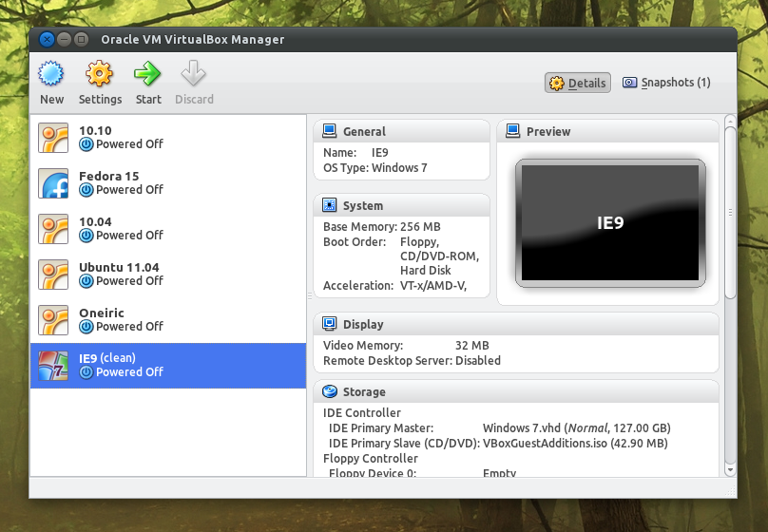Click the 'IDE Controller' storage entry
Image resolution: width=768 pixels, height=532 pixels.
click(361, 413)
